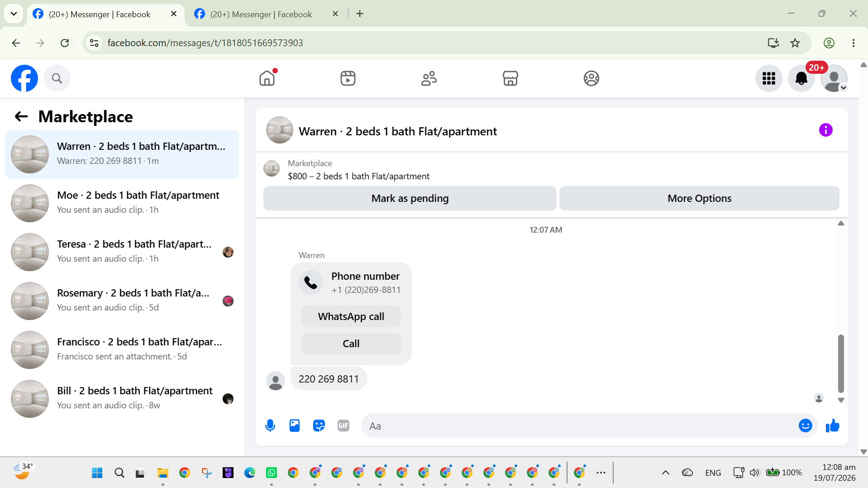
Task: Open the Marketplace storefront icon
Action: coord(510,78)
